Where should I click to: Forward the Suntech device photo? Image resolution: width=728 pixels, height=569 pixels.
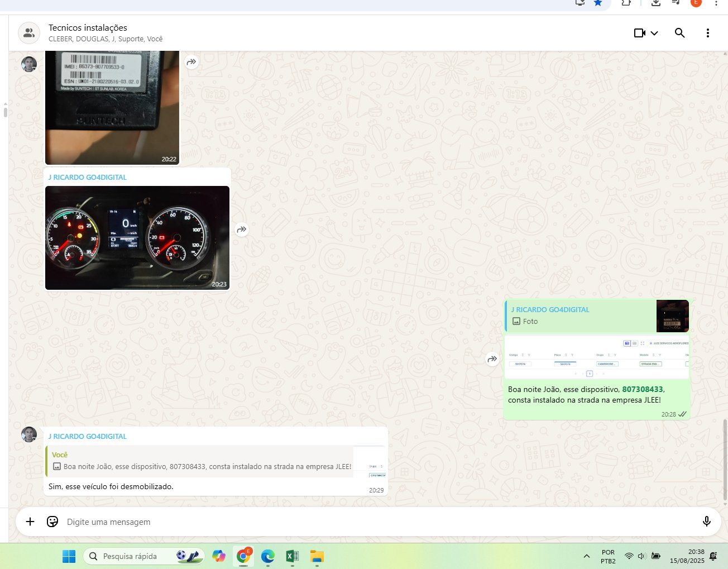pyautogui.click(x=191, y=62)
